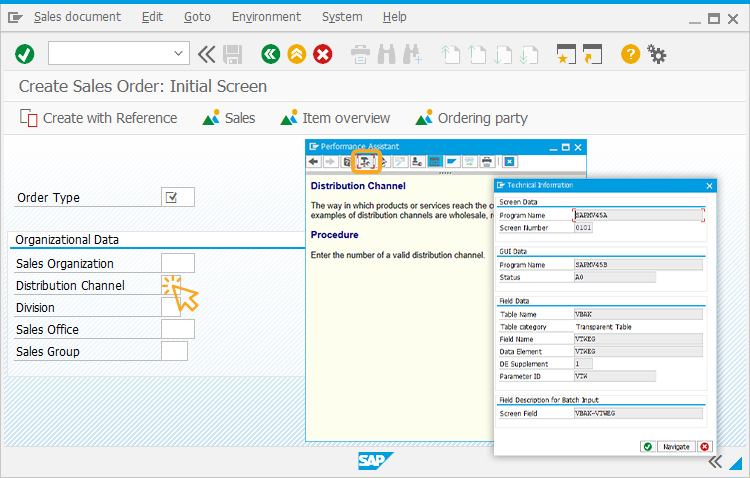
Task: Click Print icon in Performance Assistant
Action: pos(486,162)
